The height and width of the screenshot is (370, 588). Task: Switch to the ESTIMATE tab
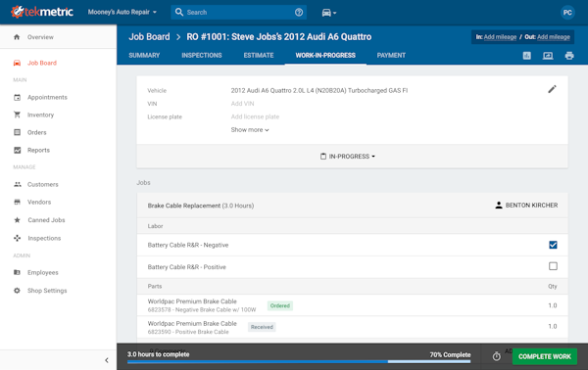(259, 56)
